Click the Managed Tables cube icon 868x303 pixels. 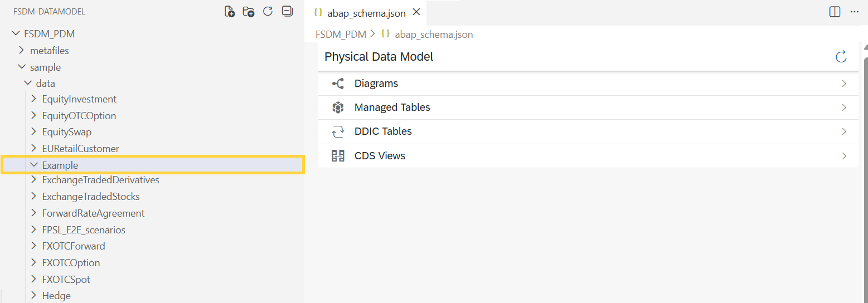[338, 107]
